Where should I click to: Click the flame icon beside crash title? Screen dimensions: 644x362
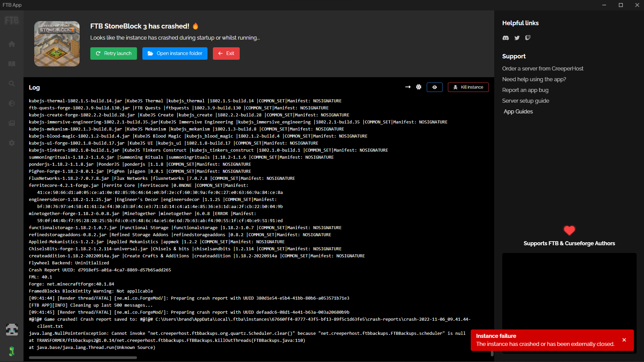pyautogui.click(x=195, y=26)
